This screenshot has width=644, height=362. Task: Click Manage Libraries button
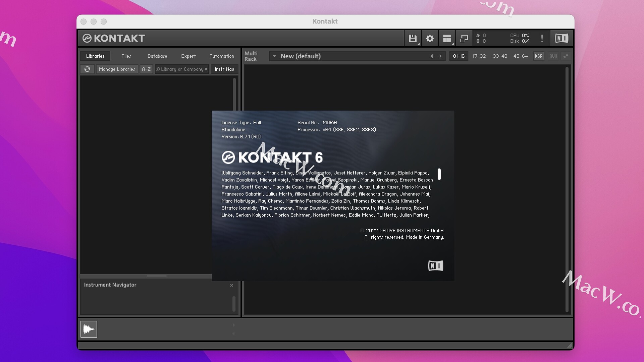pyautogui.click(x=117, y=69)
